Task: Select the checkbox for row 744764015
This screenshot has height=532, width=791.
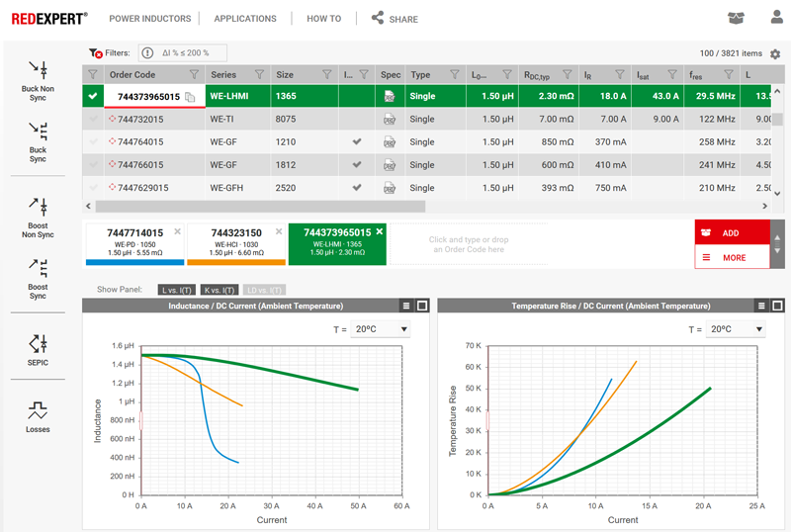Action: (94, 142)
